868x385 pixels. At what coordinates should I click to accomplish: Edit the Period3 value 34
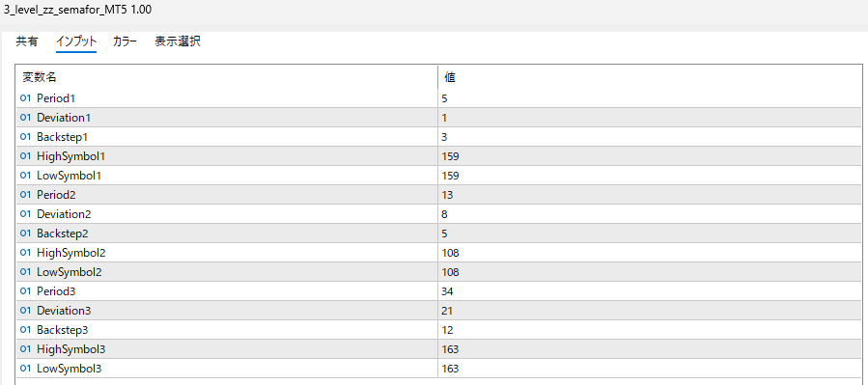point(651,291)
